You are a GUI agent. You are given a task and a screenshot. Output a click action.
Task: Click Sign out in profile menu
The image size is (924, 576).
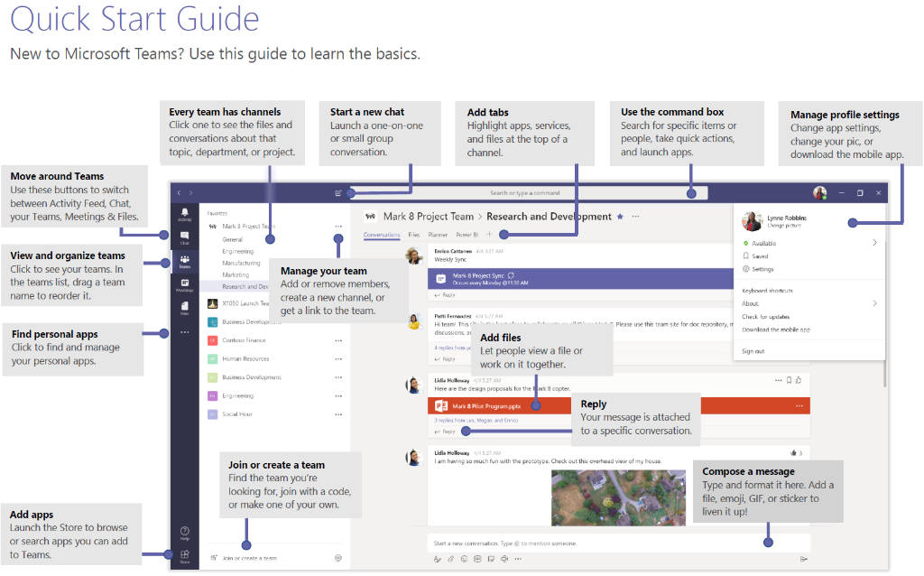click(753, 351)
